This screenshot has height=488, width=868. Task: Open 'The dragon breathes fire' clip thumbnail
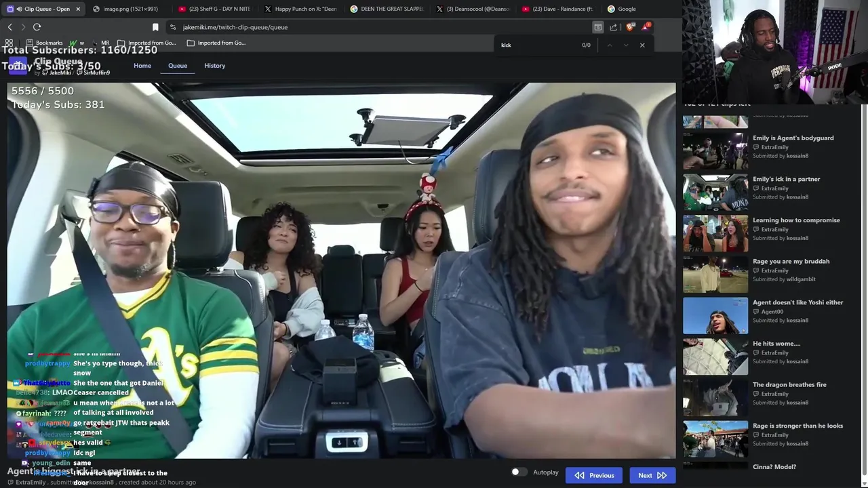715,397
